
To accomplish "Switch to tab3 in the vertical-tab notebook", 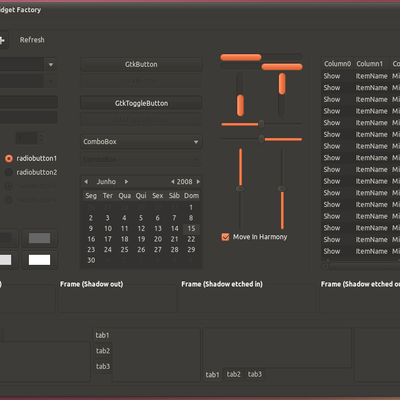I will point(103,366).
